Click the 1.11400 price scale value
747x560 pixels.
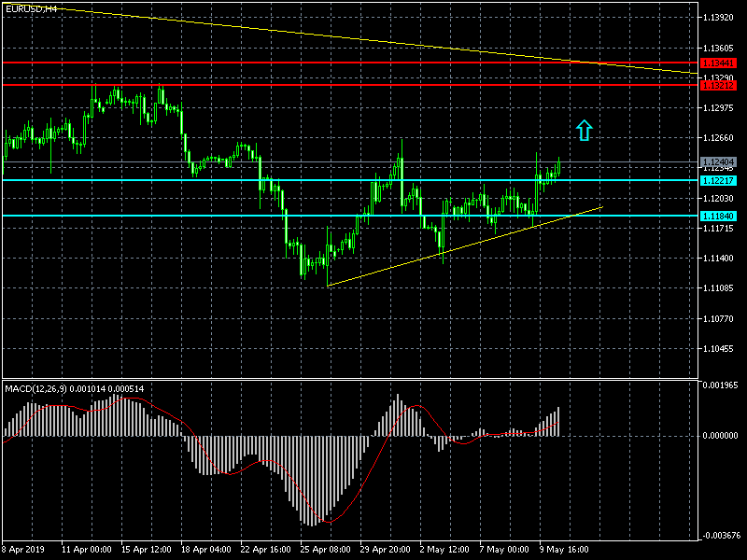pyautogui.click(x=718, y=259)
